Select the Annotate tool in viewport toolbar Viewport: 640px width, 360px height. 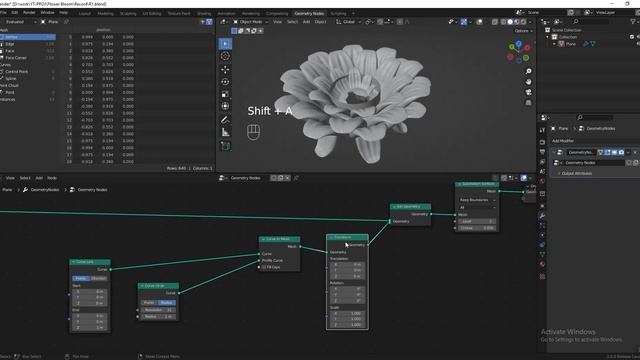click(225, 120)
